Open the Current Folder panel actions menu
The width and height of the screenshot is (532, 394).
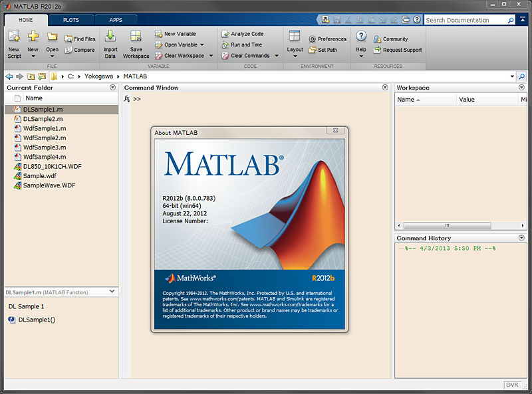pos(112,88)
